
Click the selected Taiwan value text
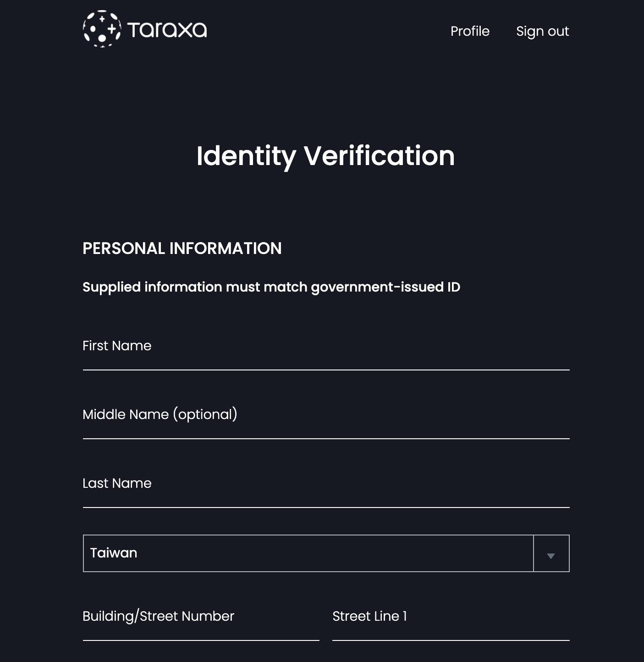click(114, 553)
